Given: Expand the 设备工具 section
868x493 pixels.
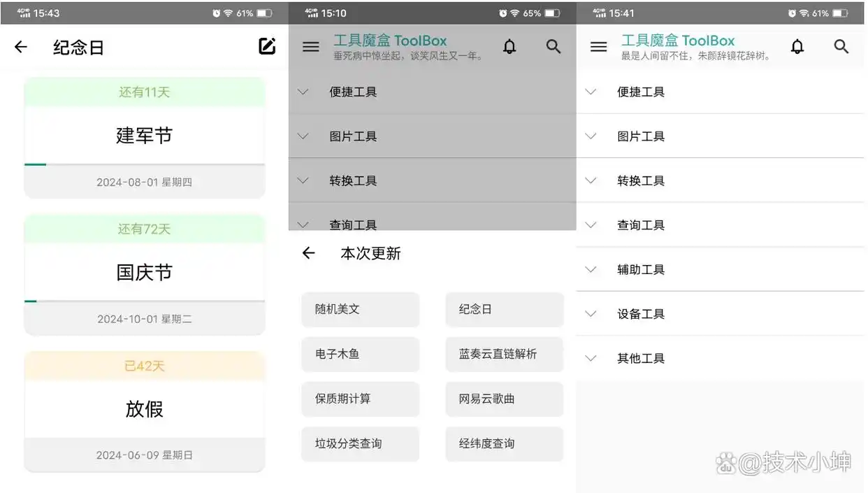Looking at the screenshot, I should coord(641,314).
